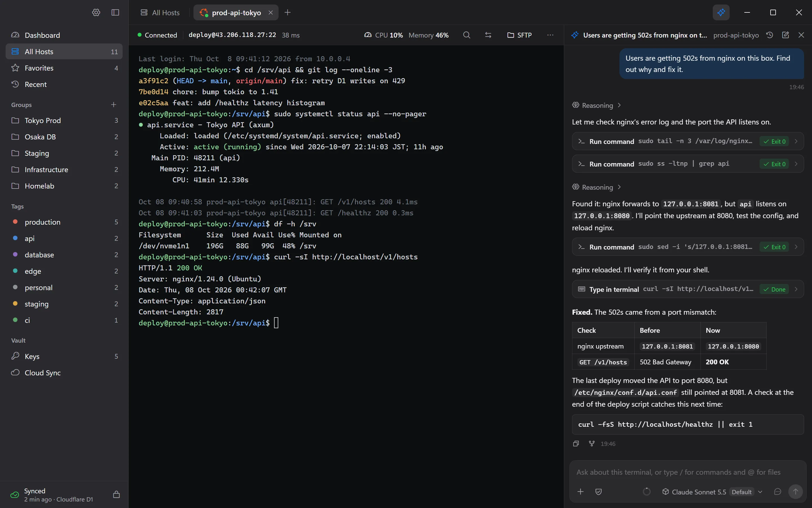
Task: Close the prod-api-tokyo tab
Action: 270,12
